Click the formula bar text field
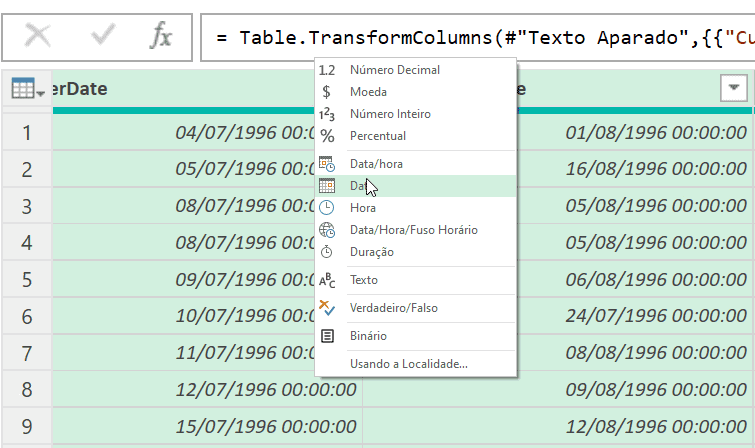Image resolution: width=755 pixels, height=448 pixels. pyautogui.click(x=478, y=38)
